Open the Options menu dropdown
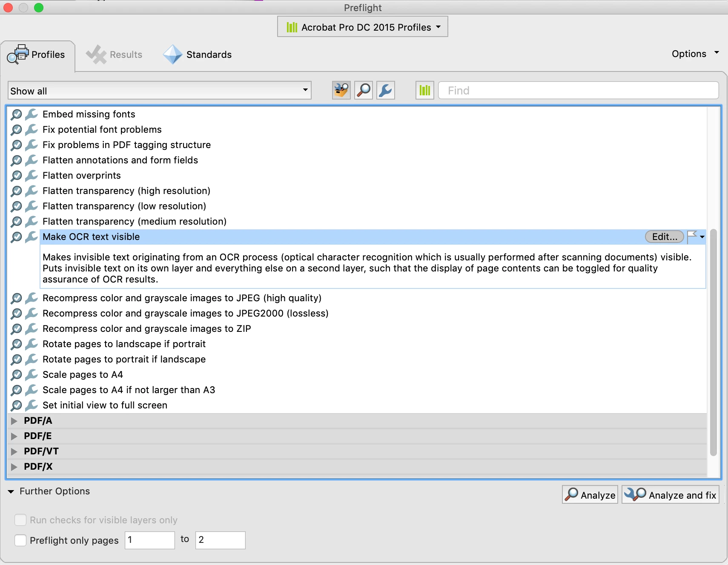Viewport: 728px width, 565px height. tap(695, 54)
